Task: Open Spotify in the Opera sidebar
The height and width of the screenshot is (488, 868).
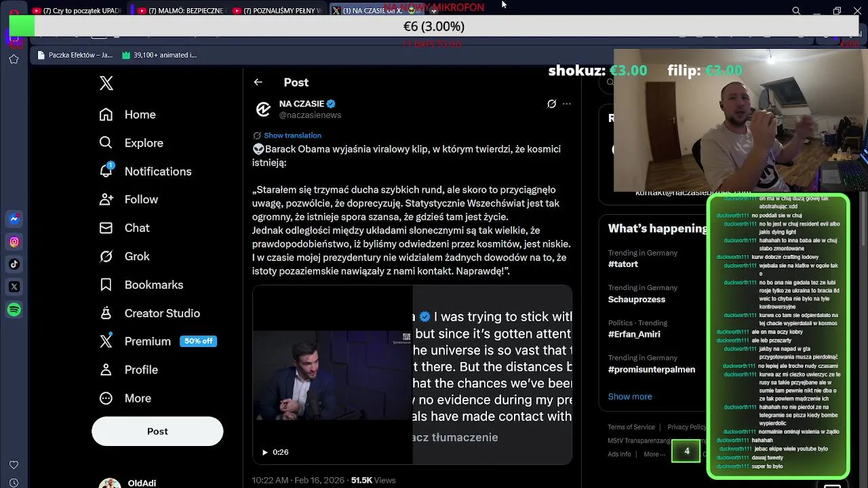Action: (14, 310)
